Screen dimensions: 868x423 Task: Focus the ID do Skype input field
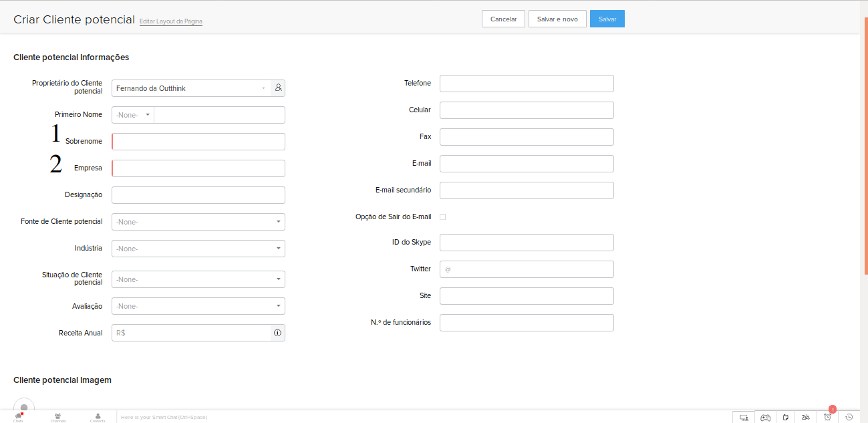[527, 243]
